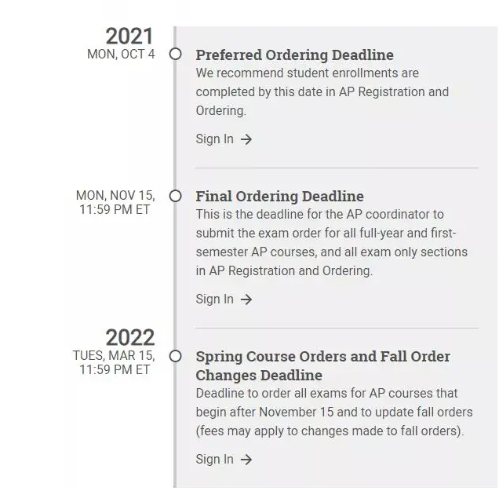500x488 pixels.
Task: Click the MON, OCT 4 date label
Action: 121,54
